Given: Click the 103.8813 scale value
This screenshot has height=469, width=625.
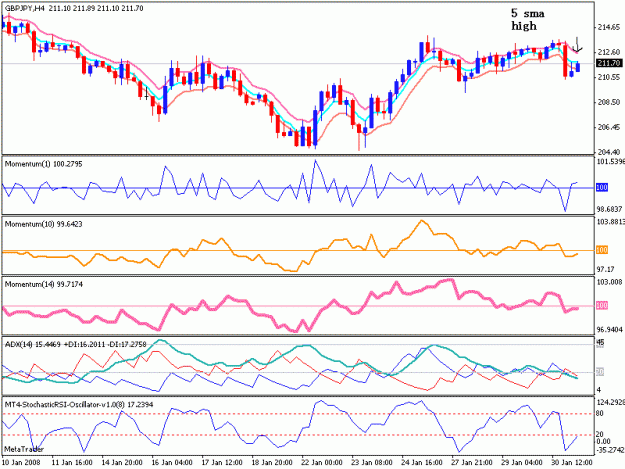Looking at the screenshot, I should 611,222.
